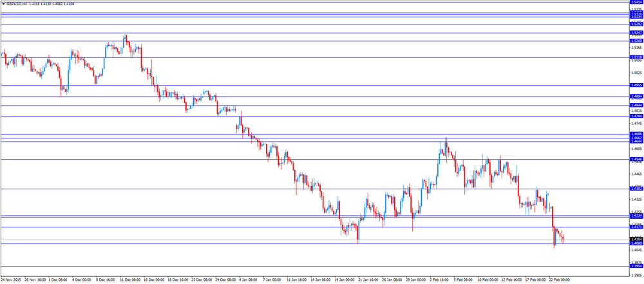Open the chart menu triangle beside GBPUSD,H4
Screen dimensions: 644x284
coord(3,3)
